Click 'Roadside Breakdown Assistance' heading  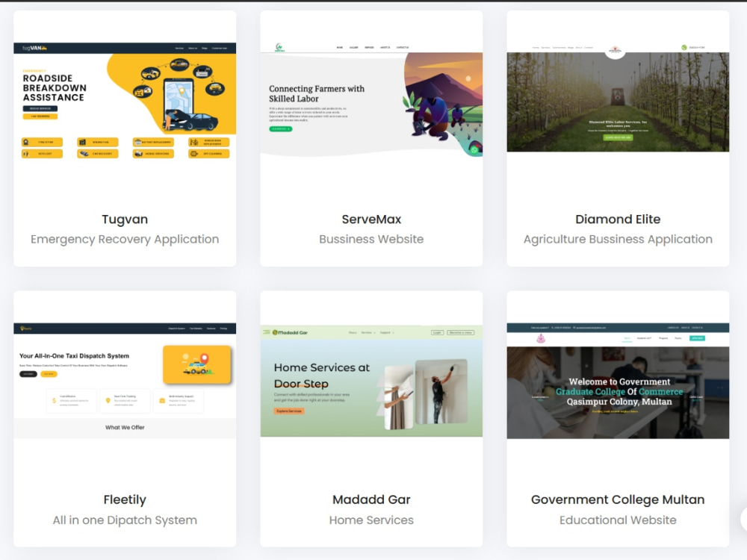55,88
